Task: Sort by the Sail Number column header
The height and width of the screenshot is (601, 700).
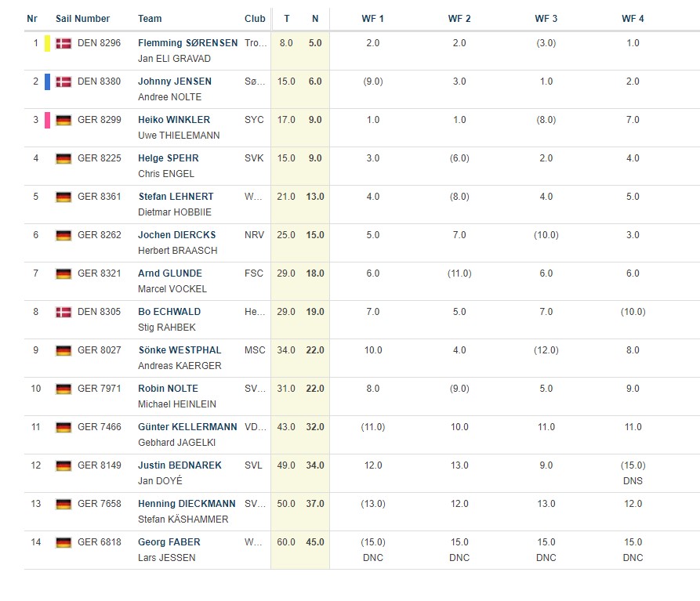Action: (82, 19)
